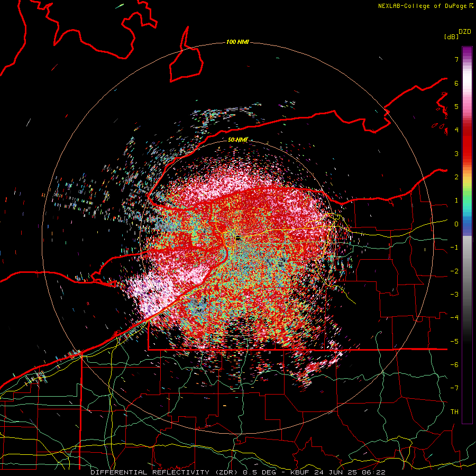This screenshot has height=476, width=476.
Task: Click the '4' value on the color scale
Action: [x=456, y=130]
